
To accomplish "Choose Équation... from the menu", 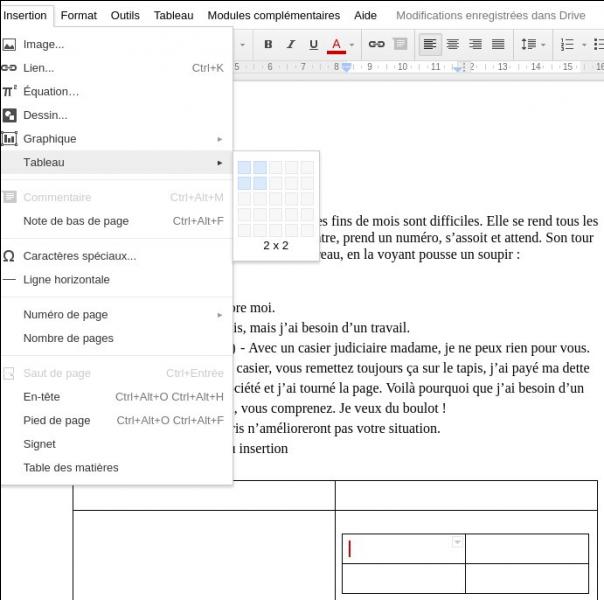I will click(x=117, y=92).
